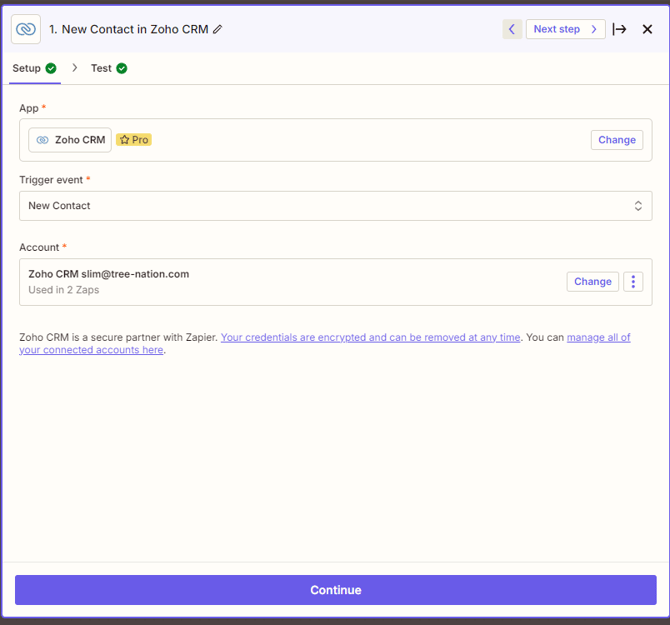Screen dimensions: 670x625
Task: Switch to the Setup tab
Action: (35, 68)
